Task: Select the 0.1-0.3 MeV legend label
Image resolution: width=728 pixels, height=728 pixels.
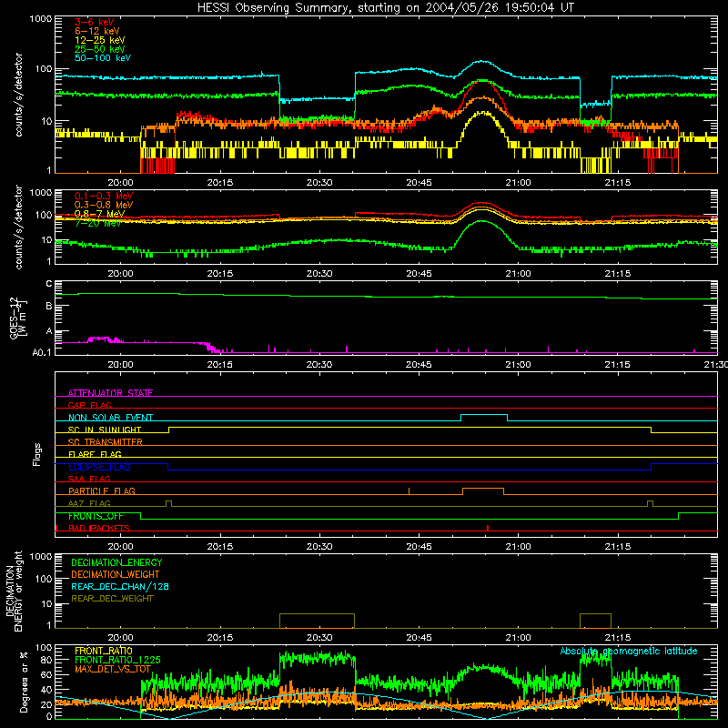Action: point(104,197)
